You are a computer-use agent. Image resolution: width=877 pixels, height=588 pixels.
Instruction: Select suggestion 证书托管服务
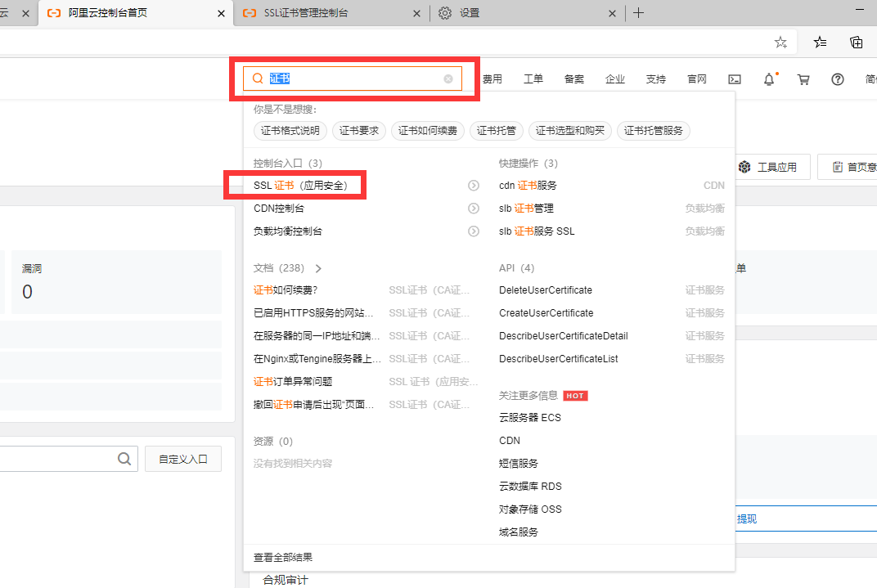654,131
